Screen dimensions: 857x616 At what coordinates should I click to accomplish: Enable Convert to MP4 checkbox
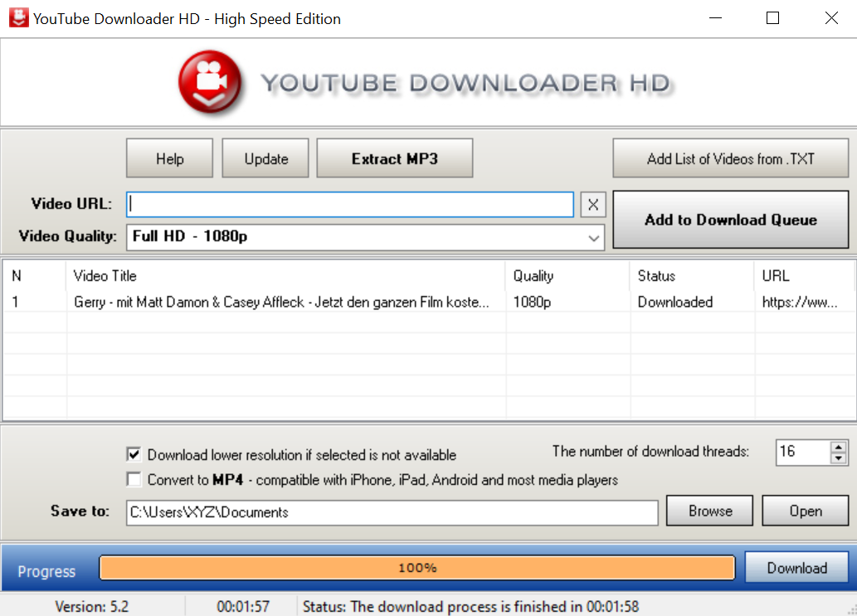(x=134, y=479)
